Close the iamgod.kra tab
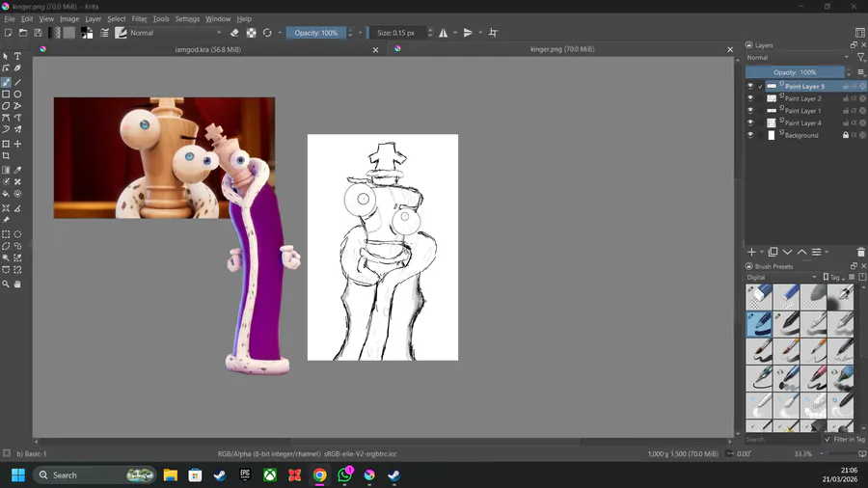This screenshot has width=868, height=488. (376, 50)
